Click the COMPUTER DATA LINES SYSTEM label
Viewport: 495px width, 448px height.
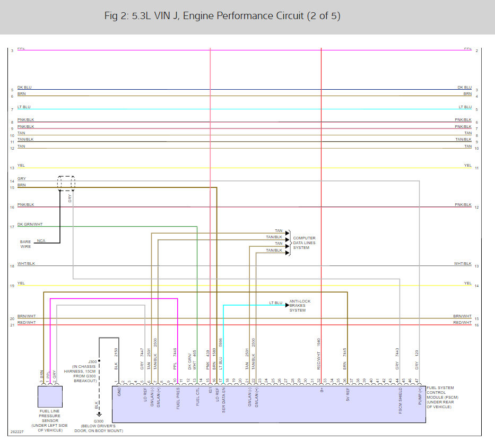304,243
